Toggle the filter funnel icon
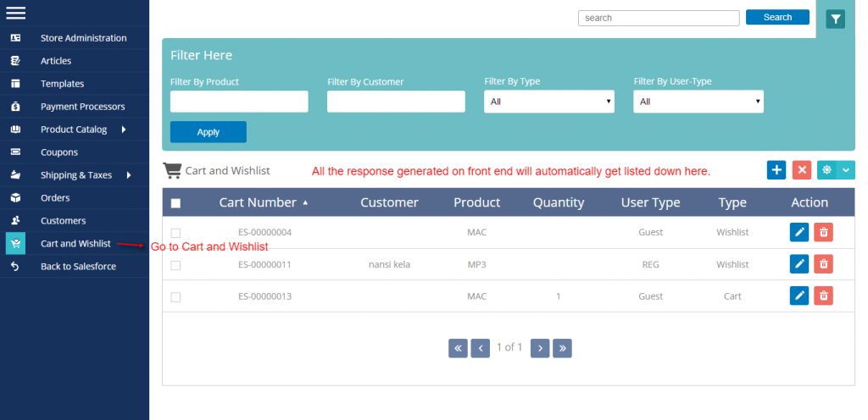 point(835,19)
